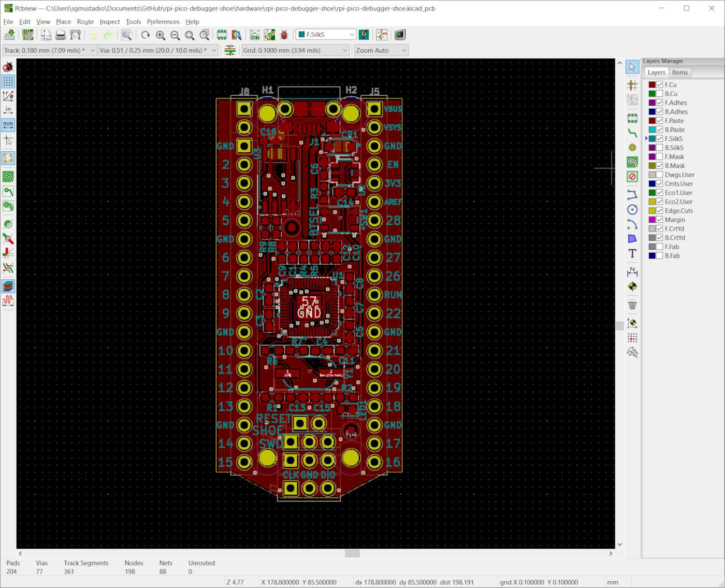Hide the B.Cu layer
Image resolution: width=725 pixels, height=588 pixels.
[x=659, y=93]
